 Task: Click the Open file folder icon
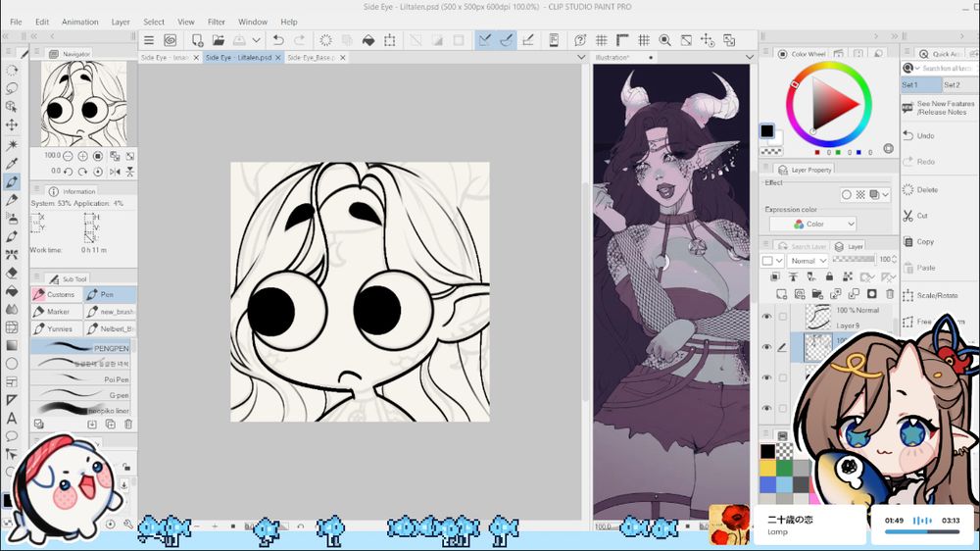point(219,40)
